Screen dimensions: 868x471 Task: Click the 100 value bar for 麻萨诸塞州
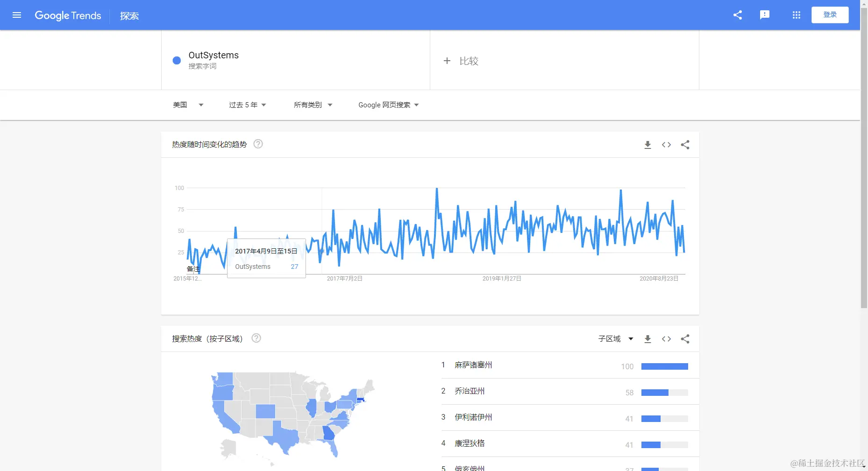coord(664,366)
